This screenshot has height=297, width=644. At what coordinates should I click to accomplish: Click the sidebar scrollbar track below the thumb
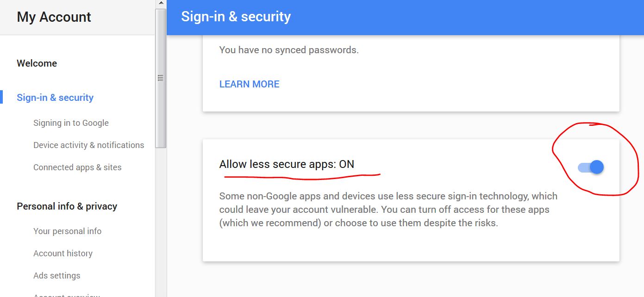pyautogui.click(x=161, y=222)
